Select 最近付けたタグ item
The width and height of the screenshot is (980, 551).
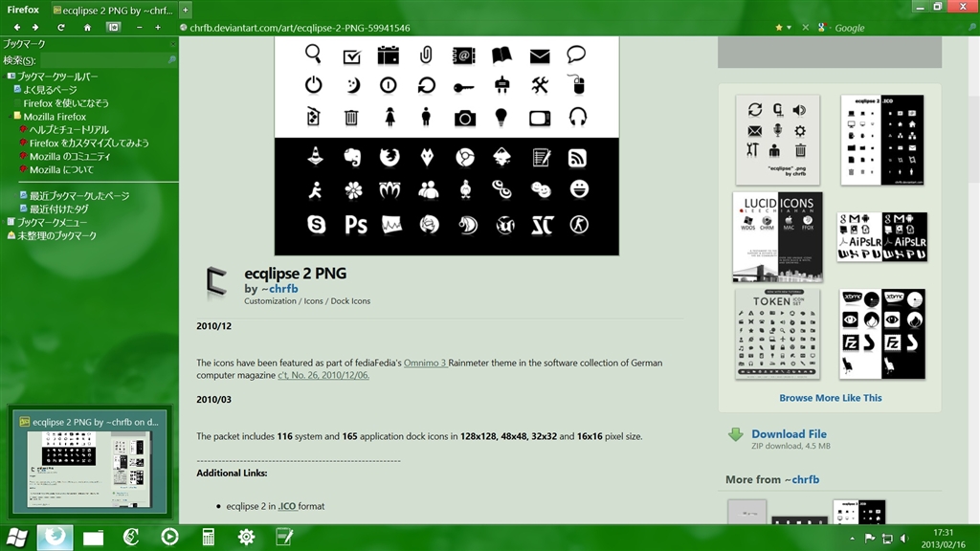click(55, 209)
